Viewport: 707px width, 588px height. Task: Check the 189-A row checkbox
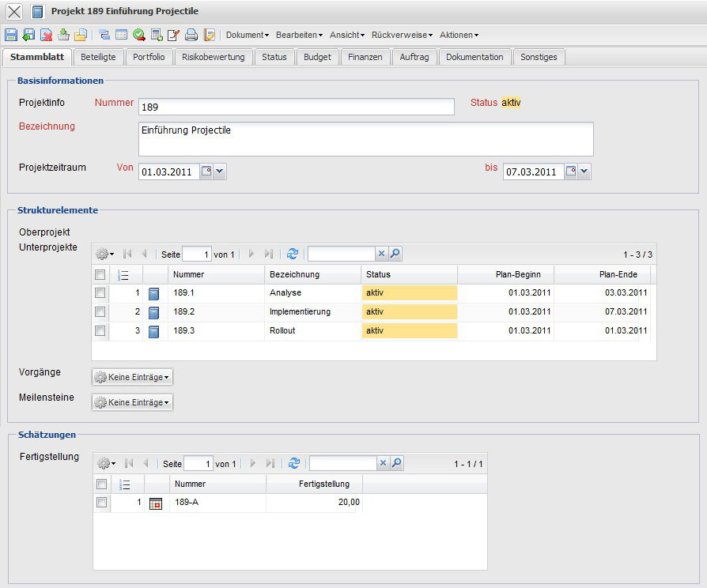(x=101, y=503)
